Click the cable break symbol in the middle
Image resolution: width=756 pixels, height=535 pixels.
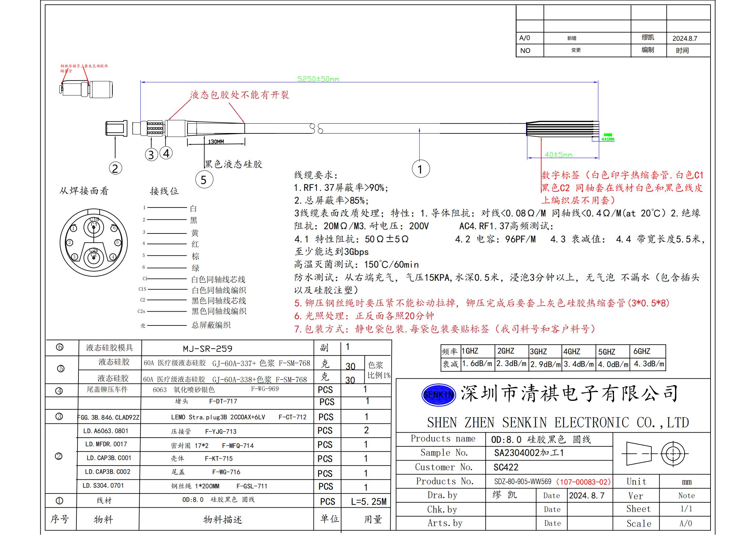316,129
